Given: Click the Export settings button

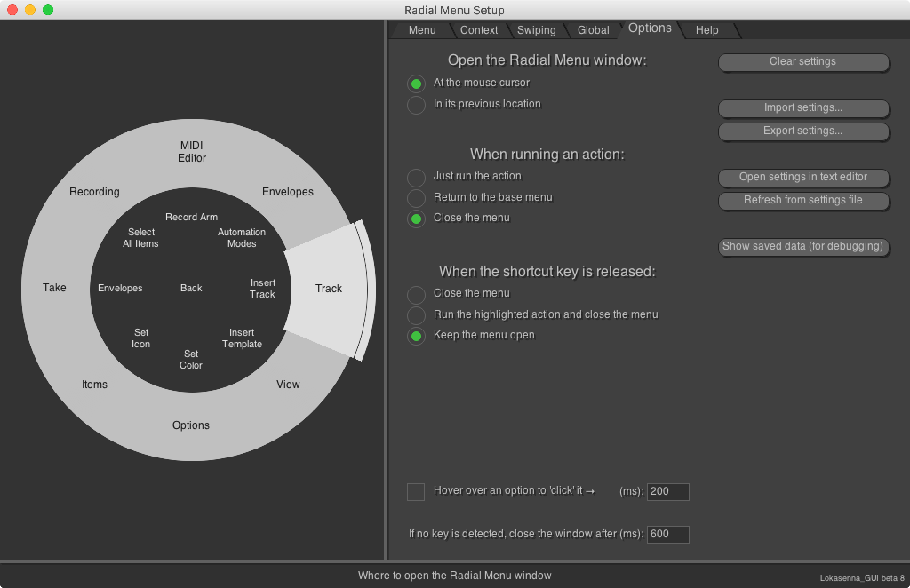Looking at the screenshot, I should [x=803, y=130].
